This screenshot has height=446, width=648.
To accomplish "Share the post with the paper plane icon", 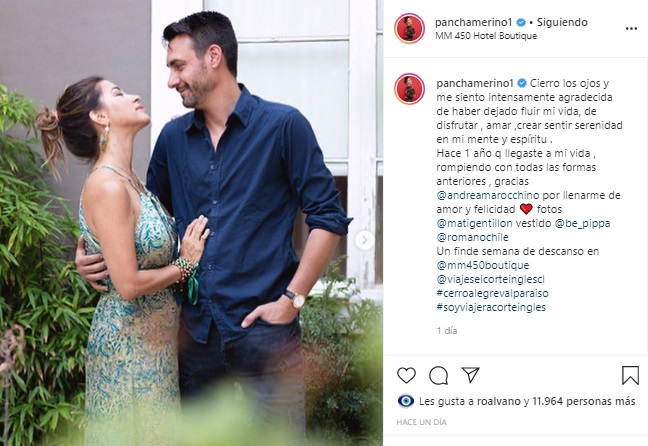I will [471, 374].
